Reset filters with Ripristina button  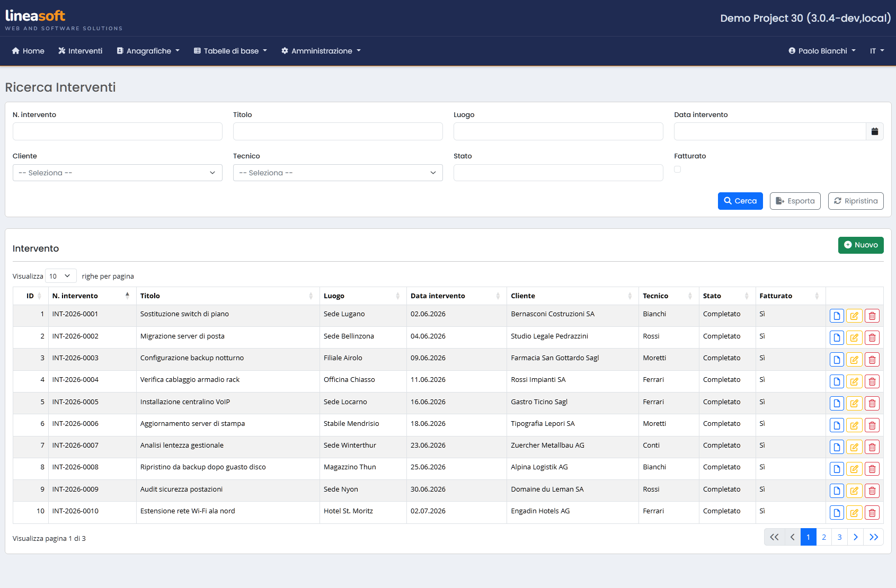[x=856, y=201]
